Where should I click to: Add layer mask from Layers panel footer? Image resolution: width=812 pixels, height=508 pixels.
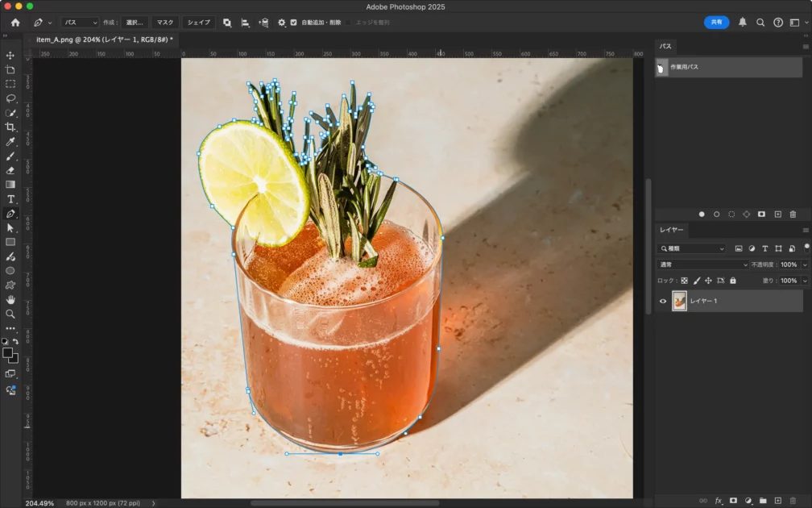coord(733,501)
